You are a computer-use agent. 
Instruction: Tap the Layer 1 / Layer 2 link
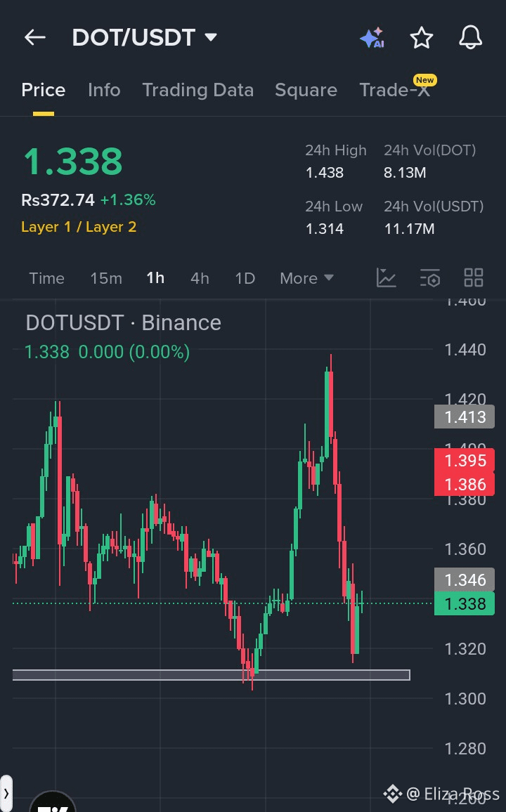[x=79, y=227]
